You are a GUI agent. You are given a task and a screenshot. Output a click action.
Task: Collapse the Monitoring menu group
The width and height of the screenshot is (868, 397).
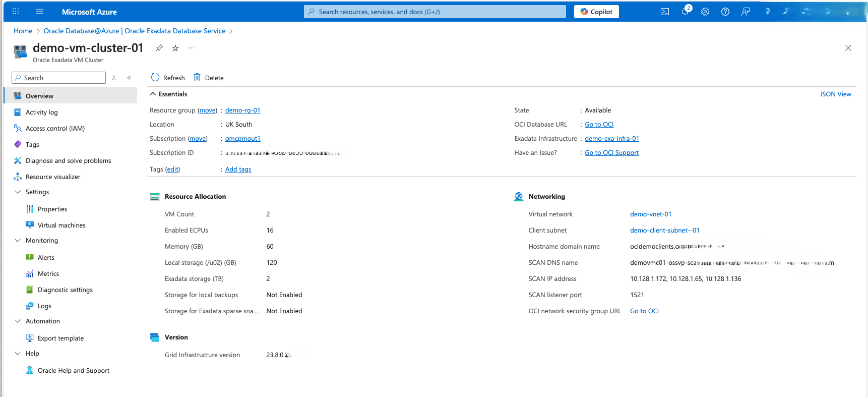tap(18, 241)
